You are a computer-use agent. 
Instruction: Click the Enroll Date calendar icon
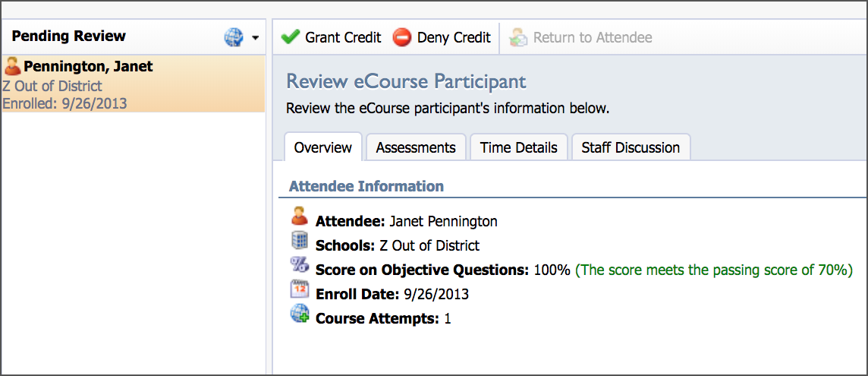(299, 289)
